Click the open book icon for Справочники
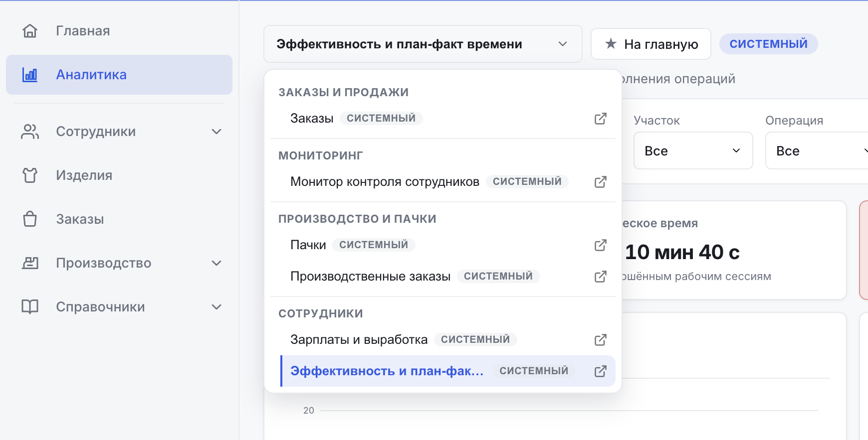The image size is (868, 440). pos(30,307)
